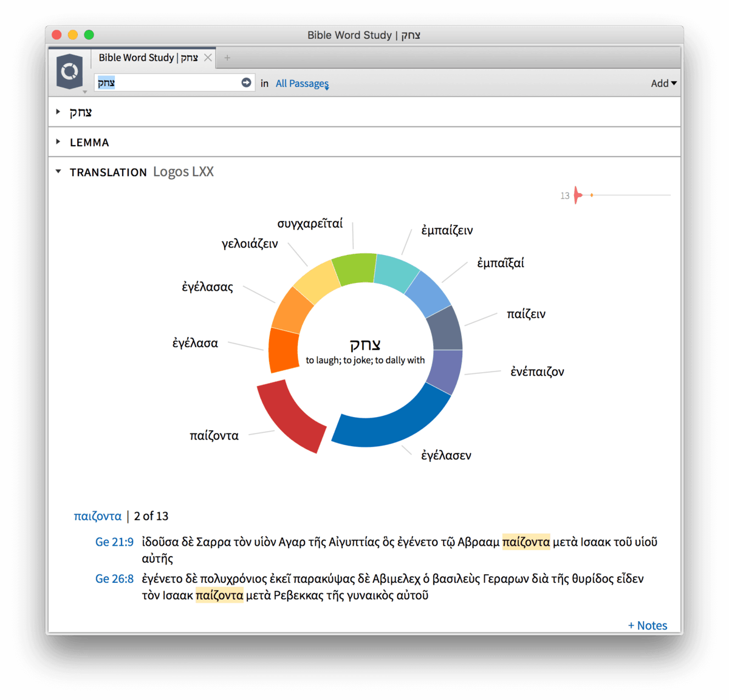Click the go arrow in search box
This screenshot has width=729, height=700.
(x=246, y=83)
